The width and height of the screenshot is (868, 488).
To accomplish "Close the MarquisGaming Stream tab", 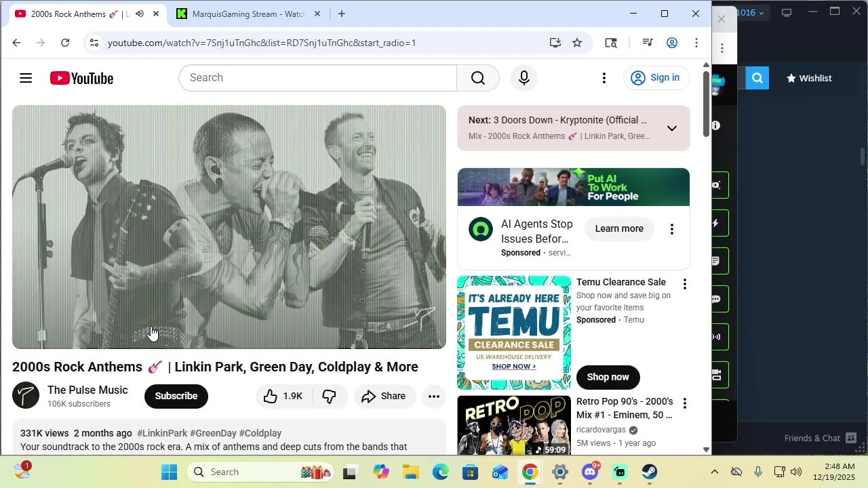I will (317, 14).
